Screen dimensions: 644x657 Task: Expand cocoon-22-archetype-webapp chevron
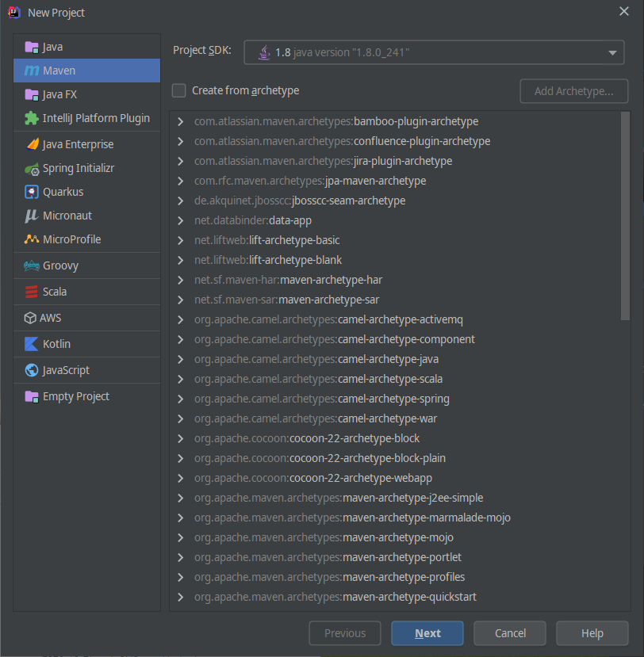point(180,478)
